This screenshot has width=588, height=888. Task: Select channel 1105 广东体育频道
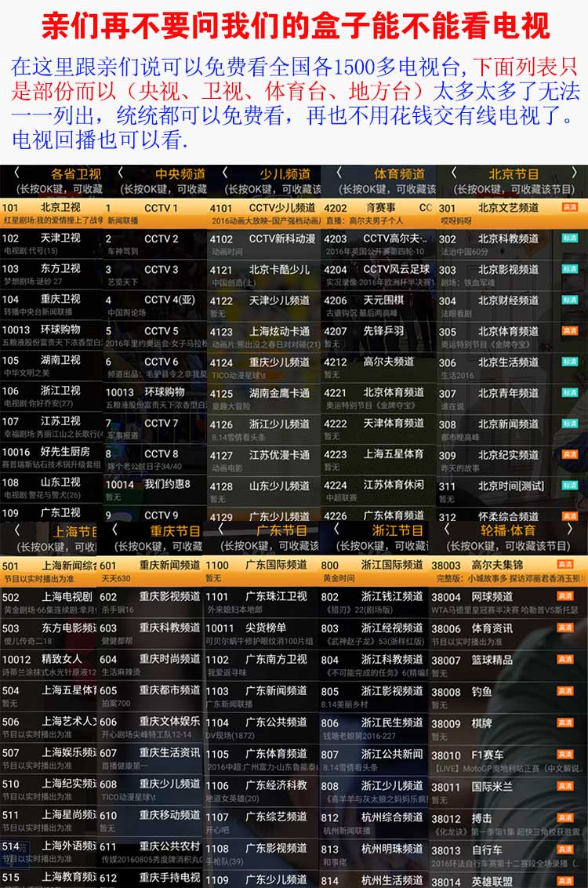tap(261, 759)
